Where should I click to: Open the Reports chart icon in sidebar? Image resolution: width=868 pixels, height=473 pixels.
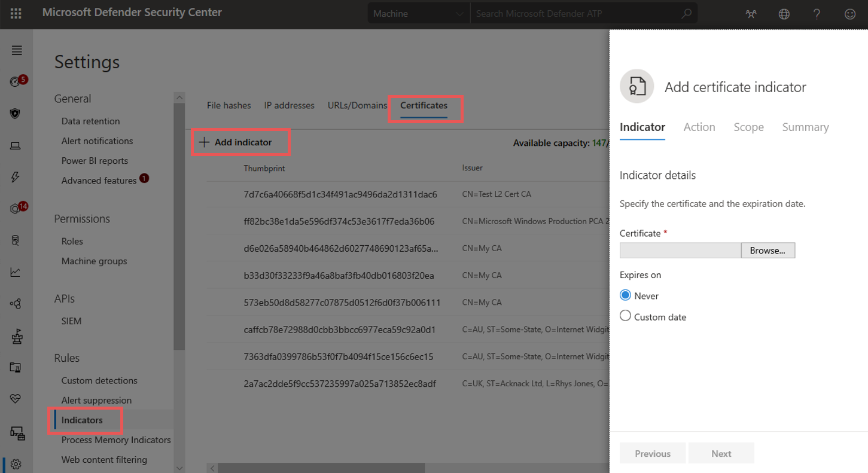click(16, 271)
